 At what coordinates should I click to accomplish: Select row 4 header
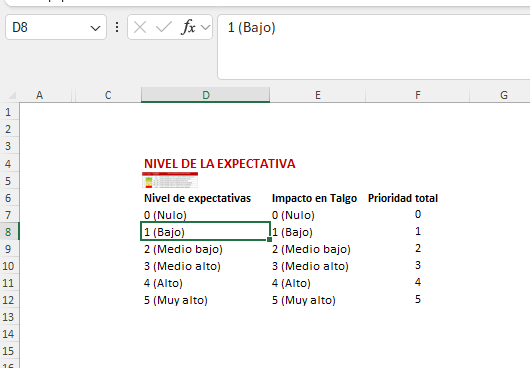pyautogui.click(x=8, y=164)
